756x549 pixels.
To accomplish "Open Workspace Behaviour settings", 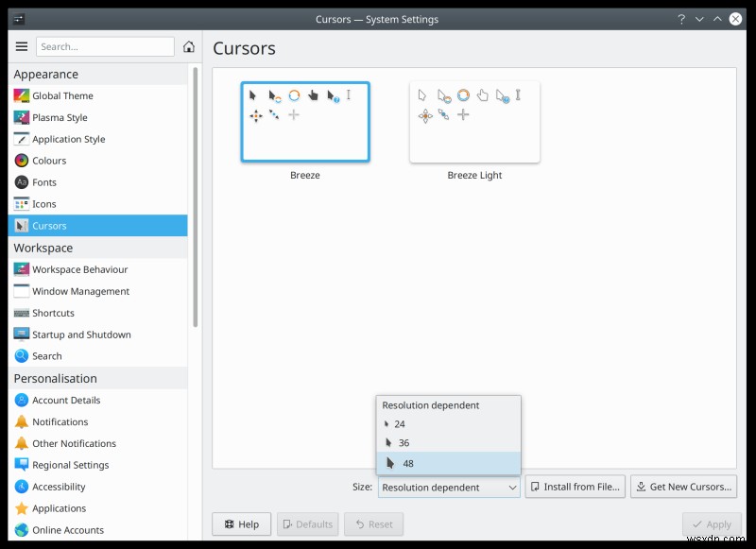I will (x=98, y=269).
